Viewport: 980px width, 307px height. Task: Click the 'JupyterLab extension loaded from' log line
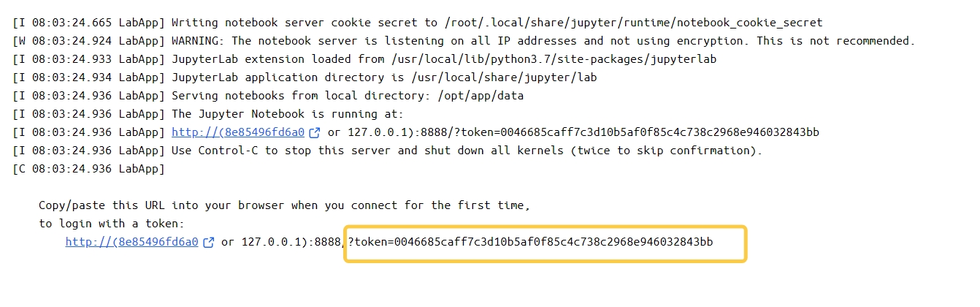(444, 59)
